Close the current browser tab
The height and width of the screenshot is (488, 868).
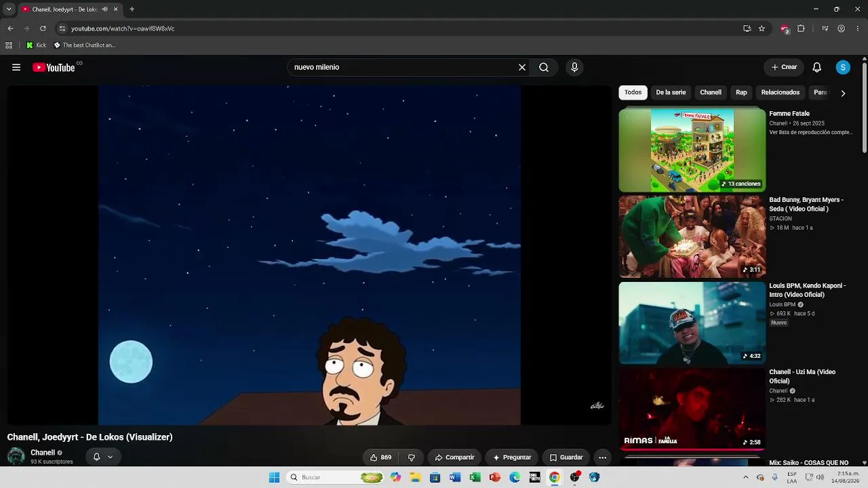tap(115, 9)
